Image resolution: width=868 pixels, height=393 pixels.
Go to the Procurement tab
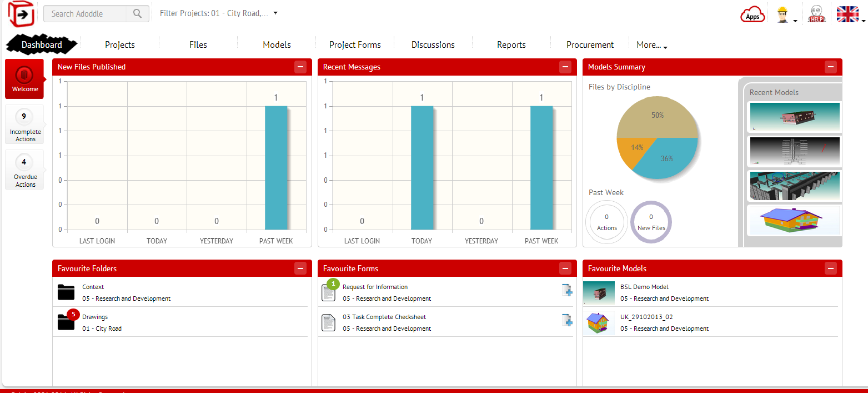[x=590, y=45]
